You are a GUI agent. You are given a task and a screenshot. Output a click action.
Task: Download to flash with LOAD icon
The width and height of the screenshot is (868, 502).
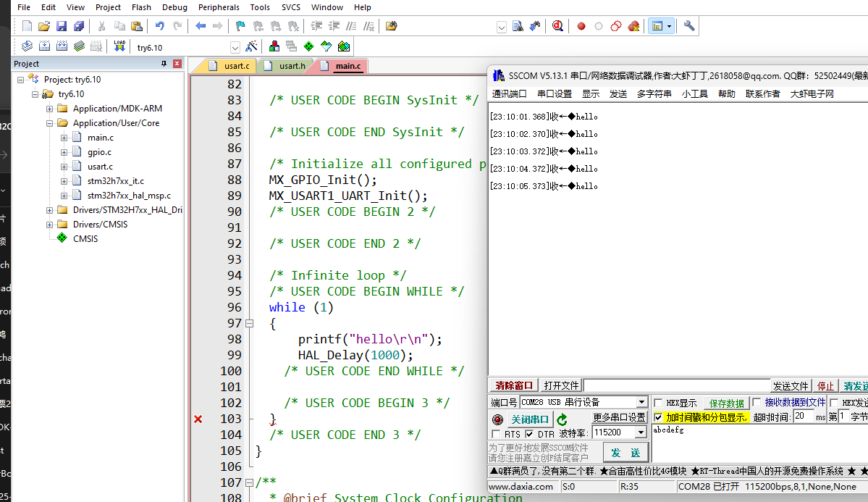(119, 46)
